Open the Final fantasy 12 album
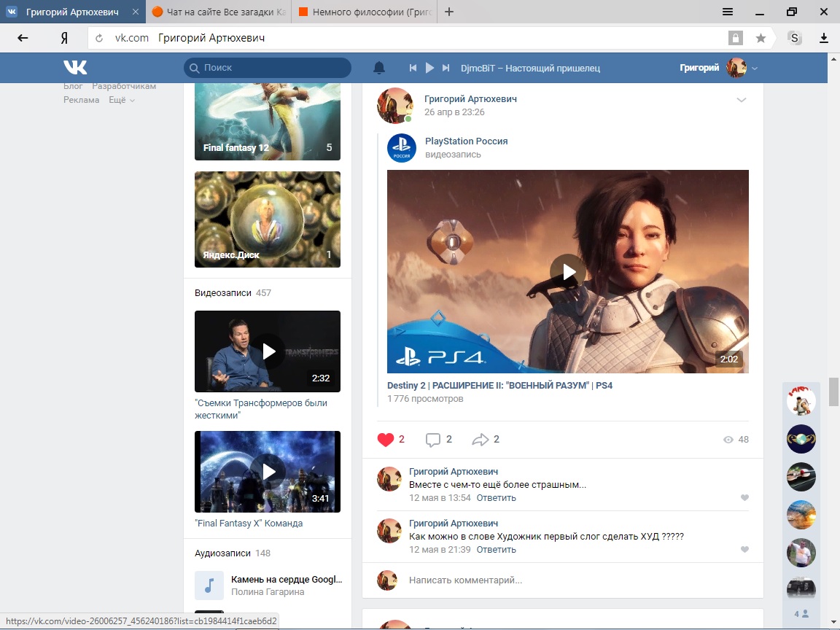The width and height of the screenshot is (840, 630). click(268, 121)
